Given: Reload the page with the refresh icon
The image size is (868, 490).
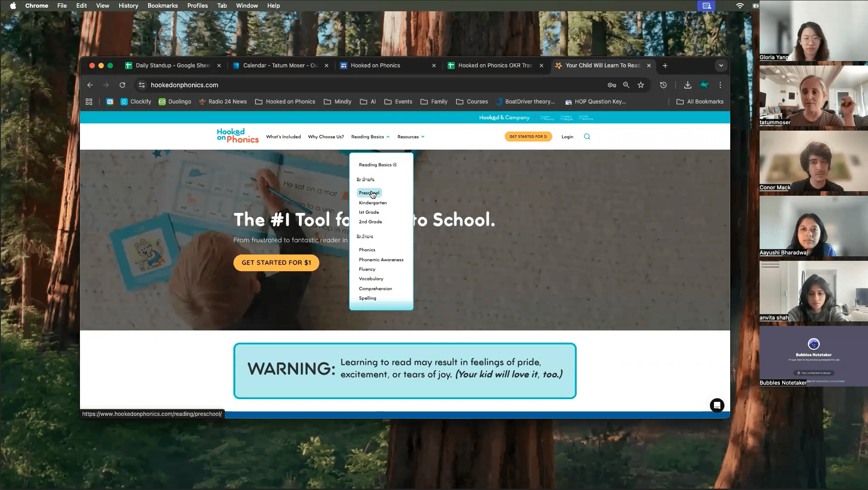Looking at the screenshot, I should pos(122,85).
